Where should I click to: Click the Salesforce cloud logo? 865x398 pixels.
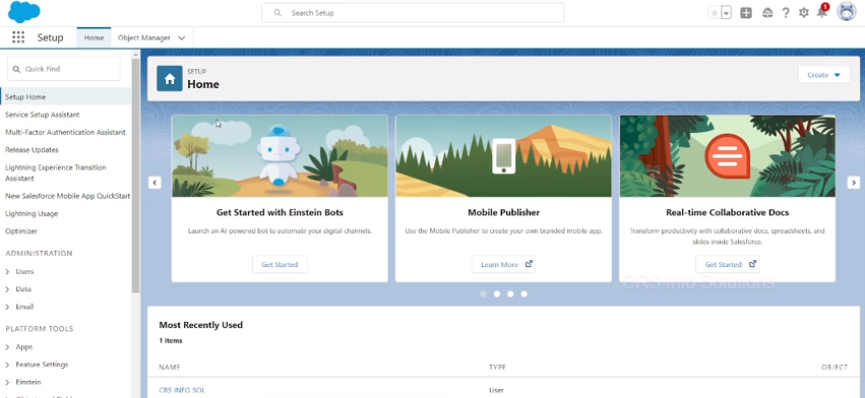pos(24,12)
